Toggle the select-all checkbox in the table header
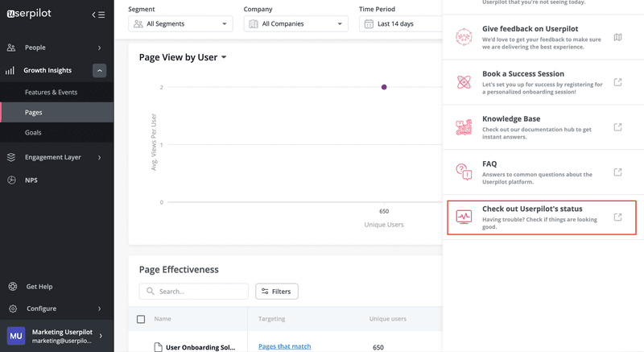 [141, 319]
